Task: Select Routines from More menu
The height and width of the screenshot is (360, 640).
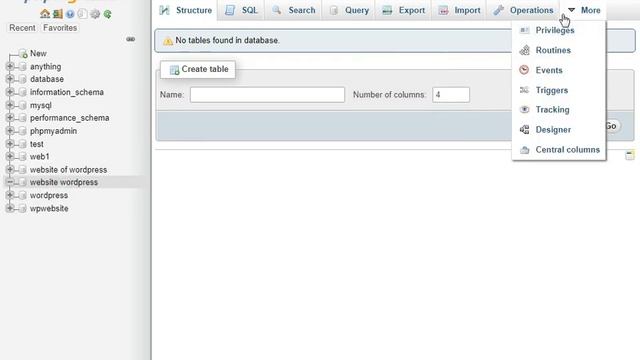Action: pyautogui.click(x=553, y=50)
